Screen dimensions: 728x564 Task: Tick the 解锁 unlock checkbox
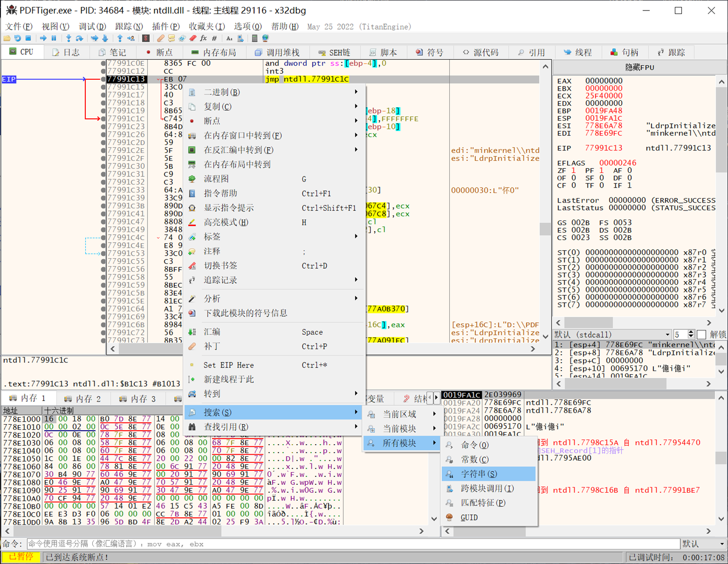701,334
